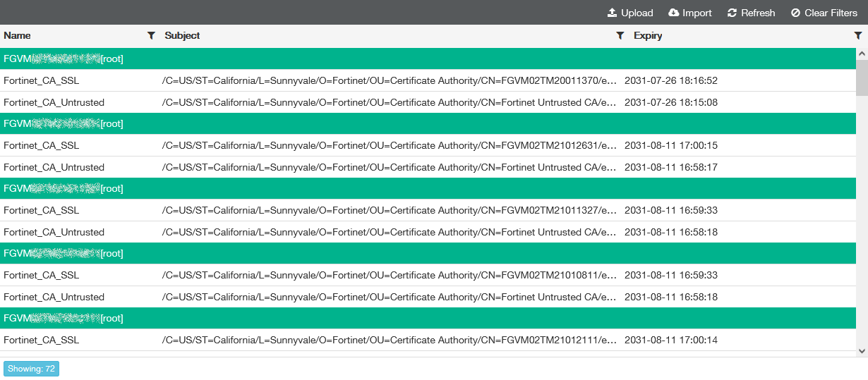Select Fortinet_CA_Untrusted row expiring 2031-08-11 16:58:17
The width and height of the screenshot is (868, 380).
pos(428,167)
